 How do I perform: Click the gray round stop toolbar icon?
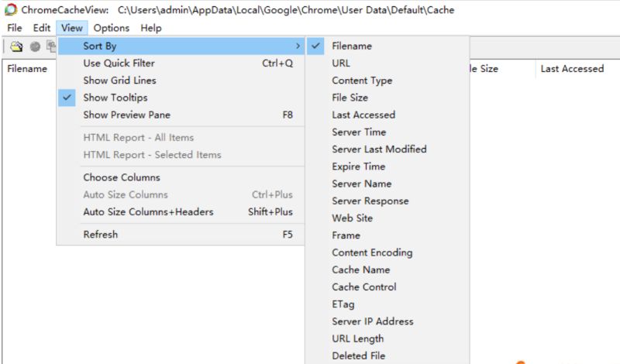coord(35,46)
